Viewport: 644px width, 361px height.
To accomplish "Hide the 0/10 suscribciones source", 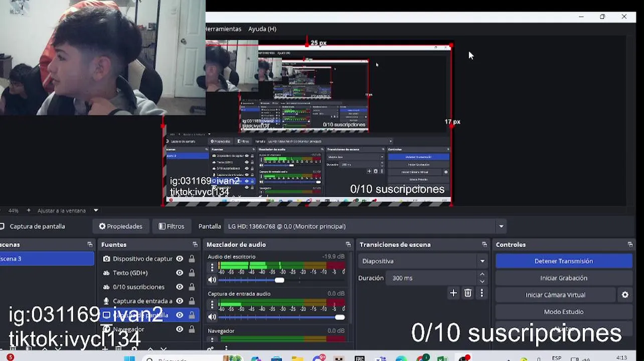I will (x=180, y=287).
